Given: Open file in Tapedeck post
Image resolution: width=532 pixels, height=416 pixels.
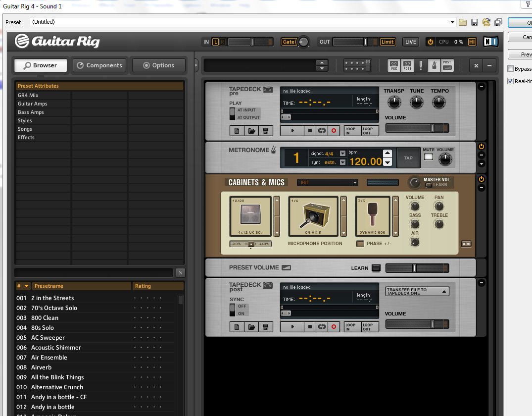Looking at the screenshot, I should coord(251,327).
